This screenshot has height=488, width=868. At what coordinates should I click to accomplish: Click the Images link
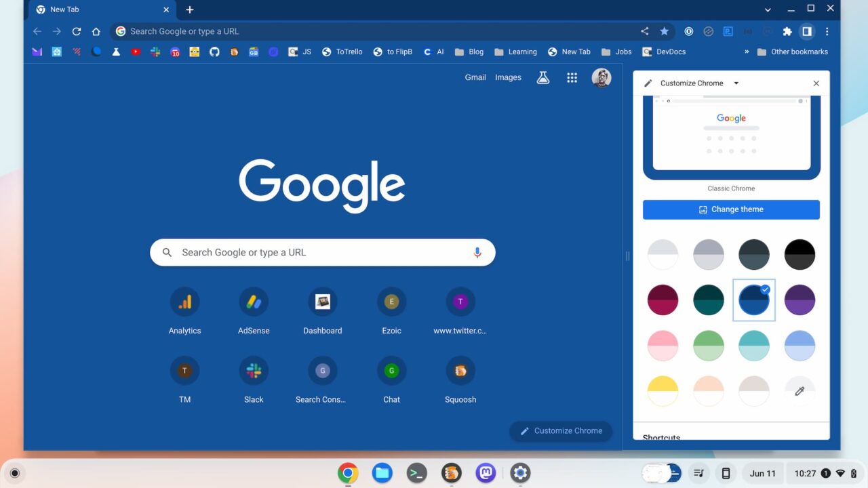point(508,77)
